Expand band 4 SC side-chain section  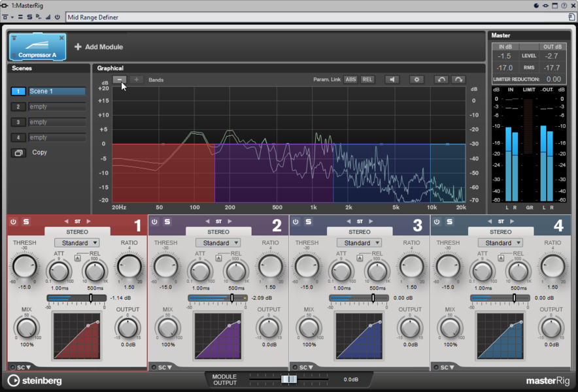tap(447, 367)
